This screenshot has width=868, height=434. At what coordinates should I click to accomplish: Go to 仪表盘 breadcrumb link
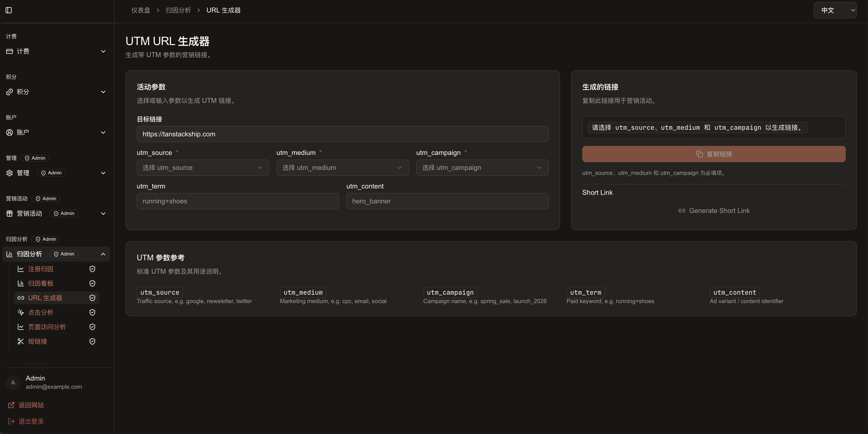pos(141,10)
